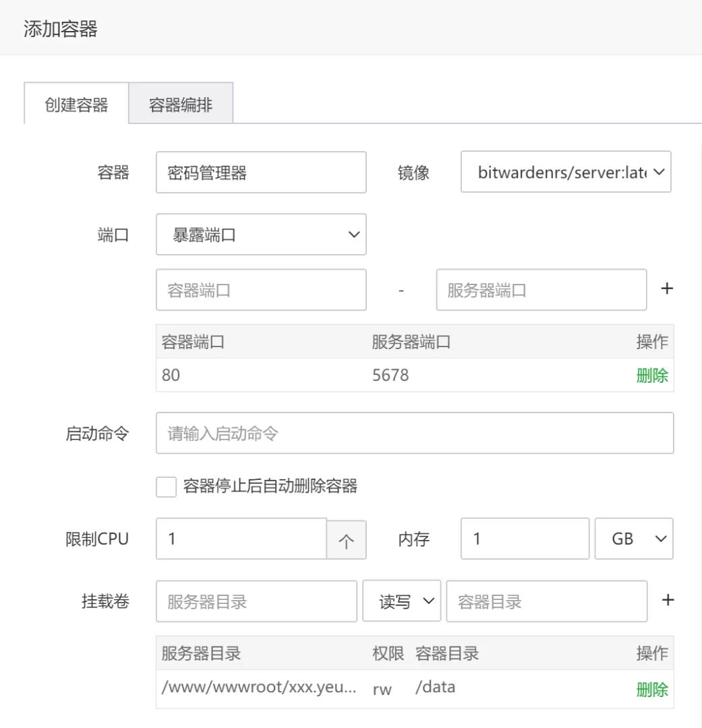This screenshot has width=702, height=728.
Task: Click the container name field 密码管理器
Action: pyautogui.click(x=261, y=173)
